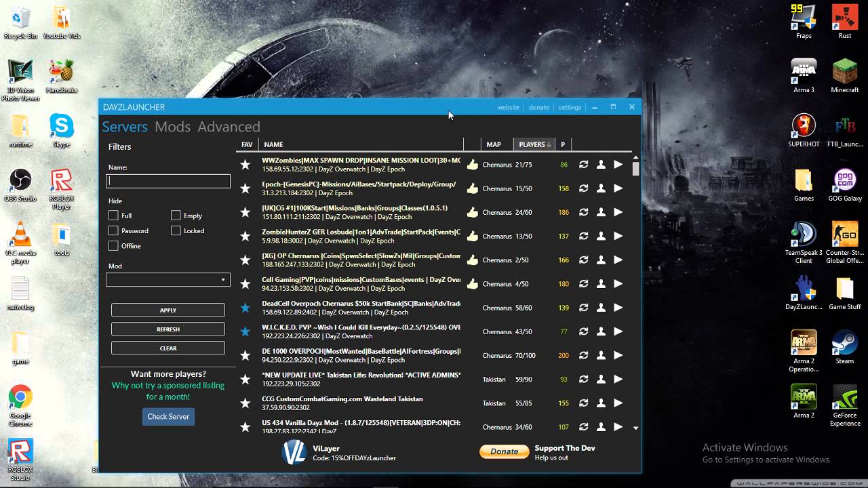Click thumbs-up on Cell Gaming server row

[x=473, y=283]
